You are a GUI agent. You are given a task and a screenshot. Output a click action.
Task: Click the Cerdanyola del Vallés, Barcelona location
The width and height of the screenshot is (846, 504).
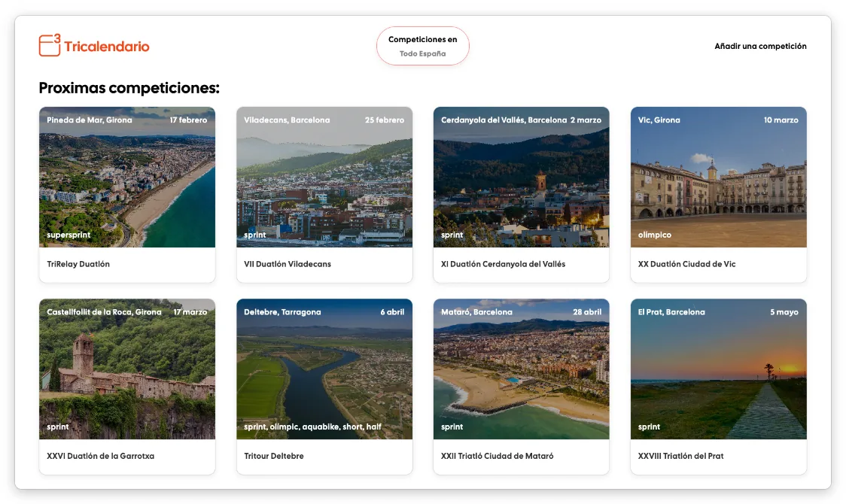pyautogui.click(x=504, y=120)
